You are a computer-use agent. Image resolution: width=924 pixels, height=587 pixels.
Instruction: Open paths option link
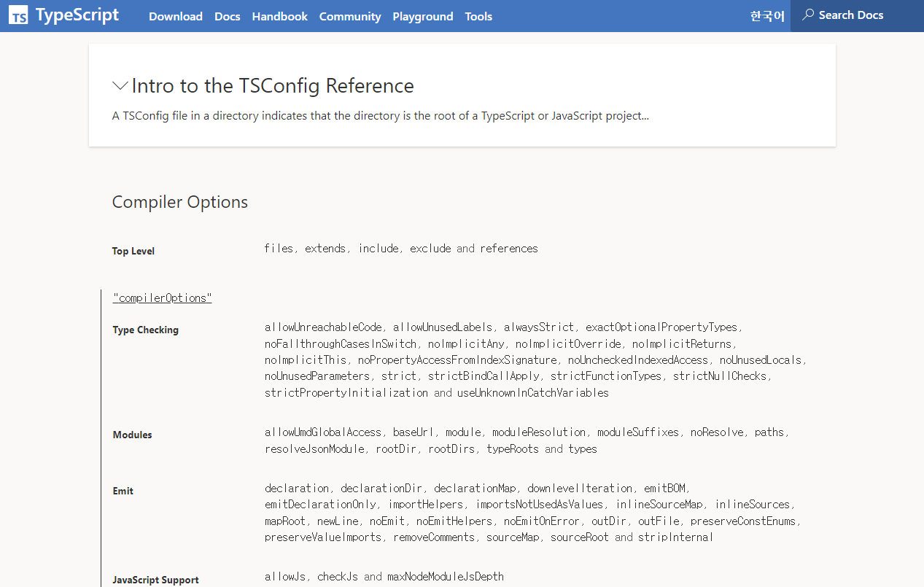(769, 432)
